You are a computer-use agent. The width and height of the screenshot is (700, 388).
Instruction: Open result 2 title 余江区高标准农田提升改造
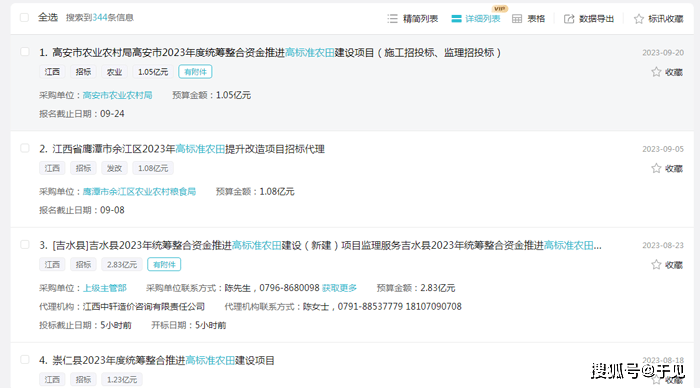182,149
